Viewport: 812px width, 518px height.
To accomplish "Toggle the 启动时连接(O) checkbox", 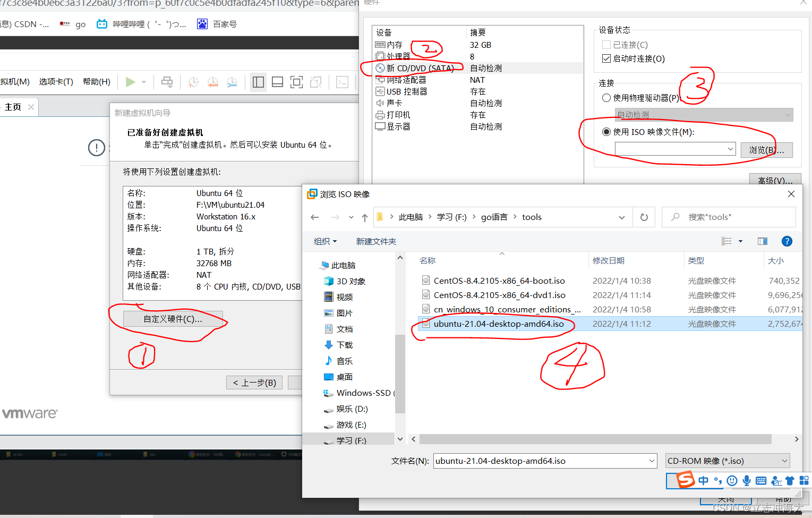I will pos(606,58).
